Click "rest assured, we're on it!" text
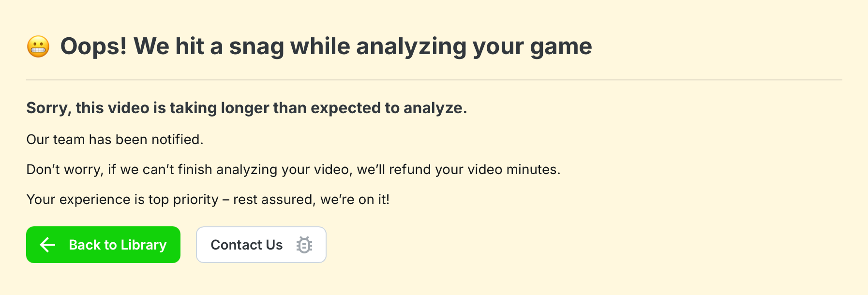The width and height of the screenshot is (868, 295). coord(311,199)
